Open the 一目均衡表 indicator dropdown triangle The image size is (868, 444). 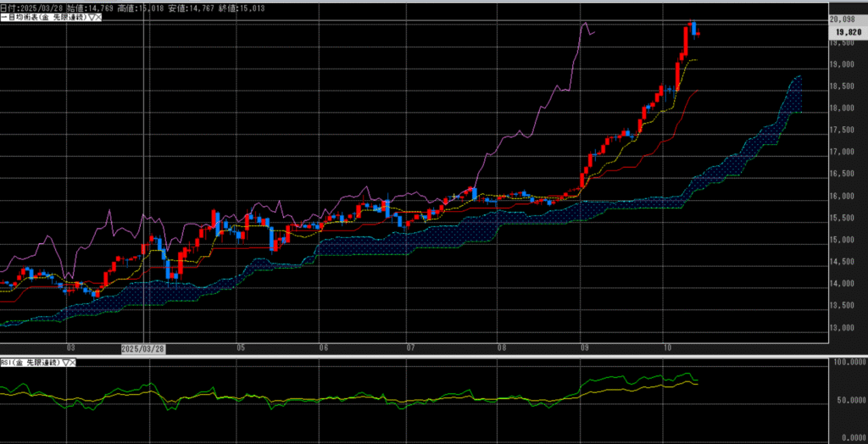92,17
